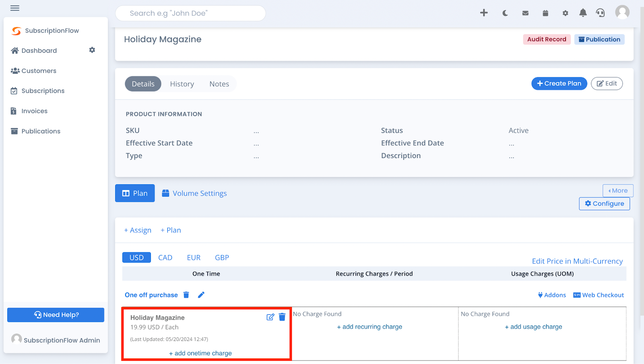This screenshot has height=364, width=644.
Task: Open messages via the envelope icon
Action: coord(525,13)
